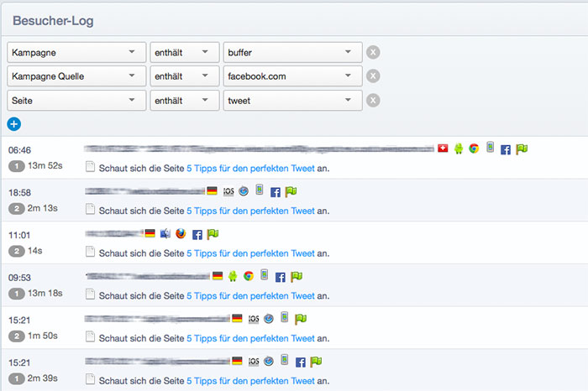Click the Chrome icon in the 09:53 visit
Image resolution: width=588 pixels, height=391 pixels.
tap(249, 276)
